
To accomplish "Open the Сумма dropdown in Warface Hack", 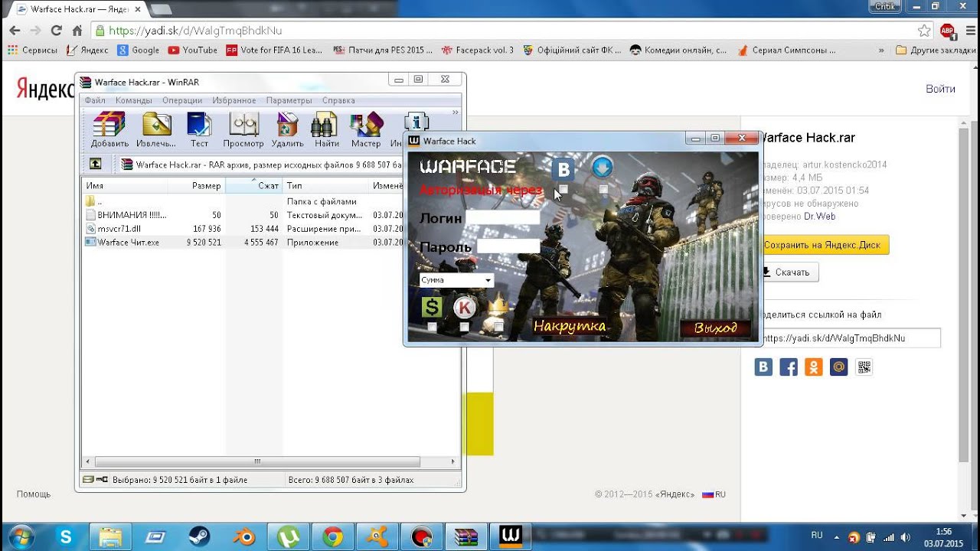I will point(456,280).
